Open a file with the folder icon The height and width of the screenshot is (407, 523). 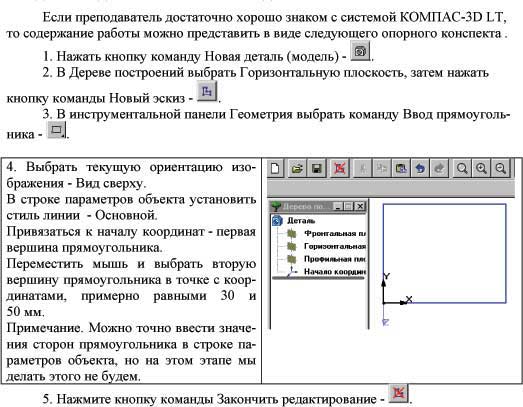[x=297, y=168]
